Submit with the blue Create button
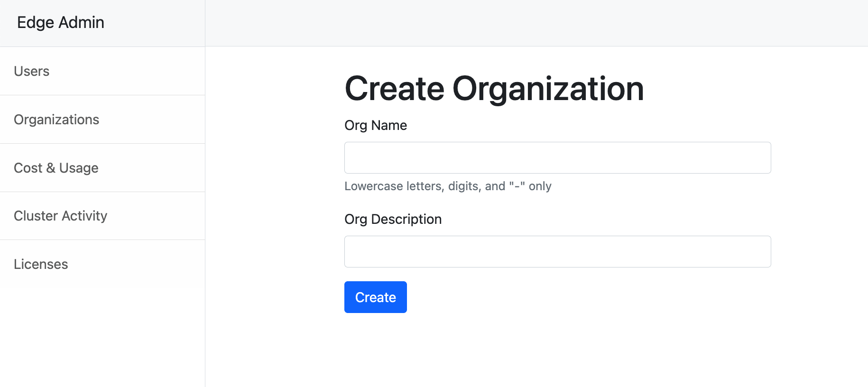Image resolution: width=868 pixels, height=387 pixels. [376, 297]
